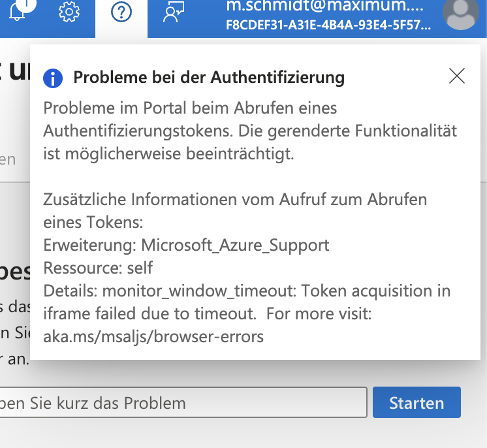Click the 'Erweiterung: Microsoft_Azure_Support' line
The height and width of the screenshot is (448, 487).
click(x=186, y=245)
